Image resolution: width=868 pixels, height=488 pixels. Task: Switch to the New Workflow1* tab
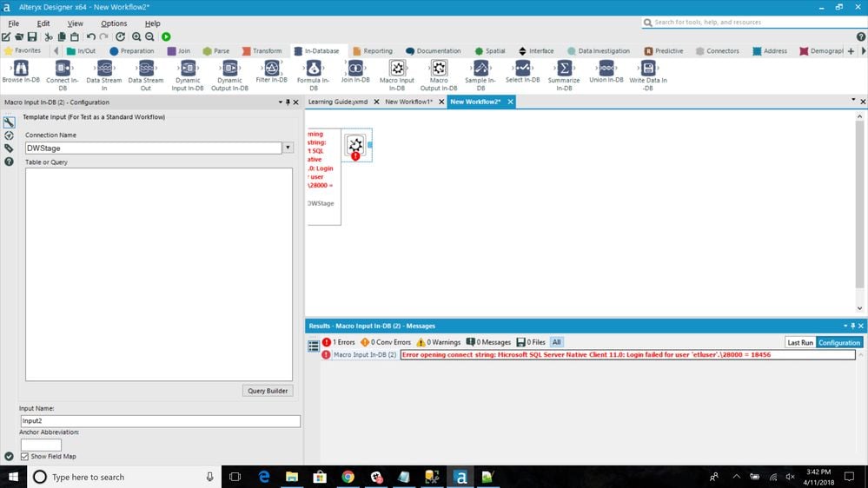coord(408,102)
